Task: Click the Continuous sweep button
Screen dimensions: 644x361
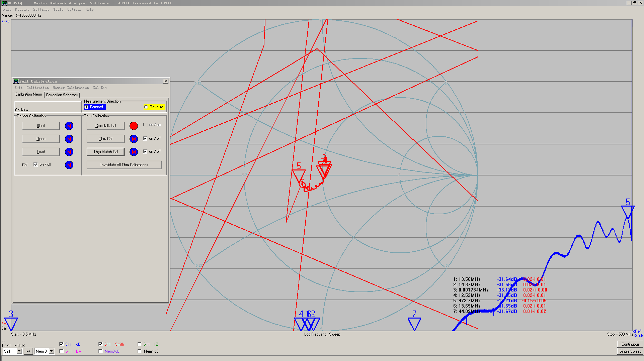Action: pos(630,344)
